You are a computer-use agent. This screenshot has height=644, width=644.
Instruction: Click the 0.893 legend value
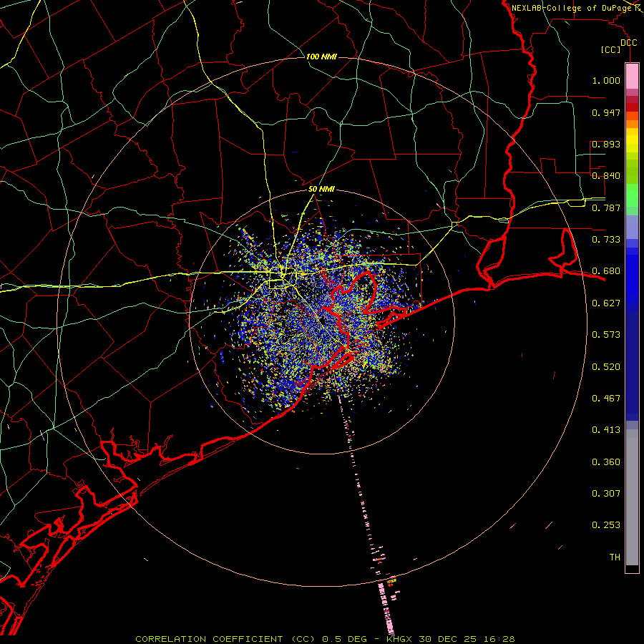(606, 144)
